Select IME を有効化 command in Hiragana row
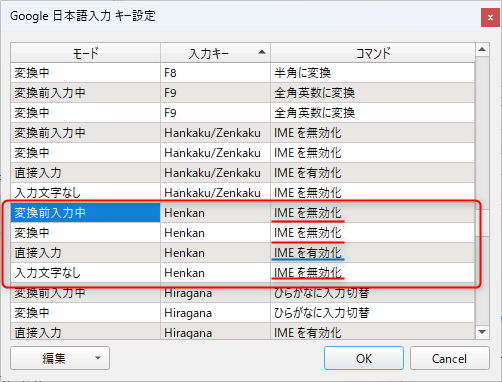502x382 pixels. coord(373,332)
